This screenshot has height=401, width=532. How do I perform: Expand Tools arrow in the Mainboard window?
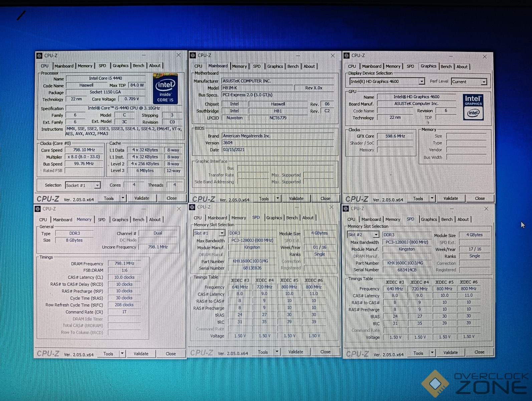pos(278,198)
